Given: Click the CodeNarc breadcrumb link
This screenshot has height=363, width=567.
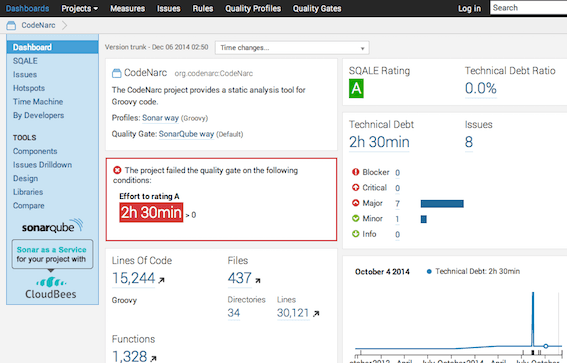Looking at the screenshot, I should click(38, 25).
